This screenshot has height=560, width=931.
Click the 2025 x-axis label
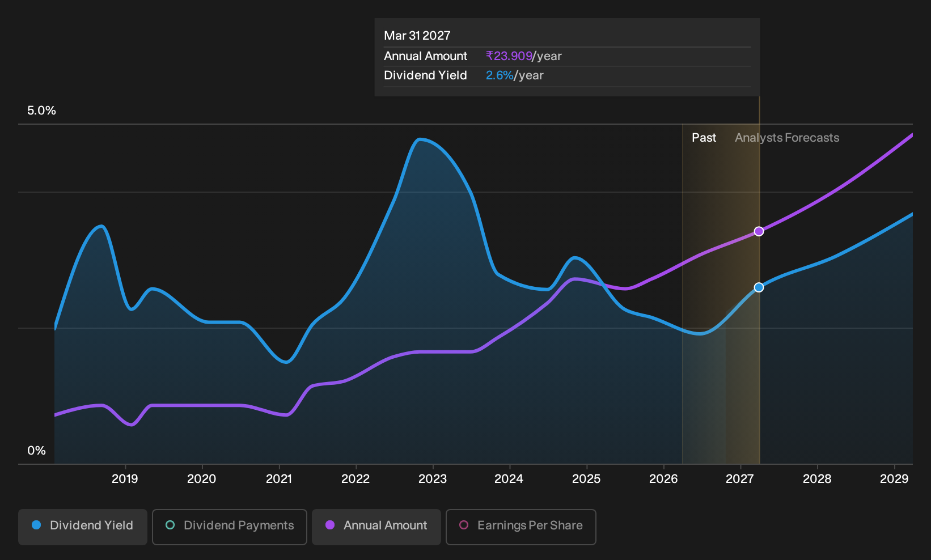[586, 479]
